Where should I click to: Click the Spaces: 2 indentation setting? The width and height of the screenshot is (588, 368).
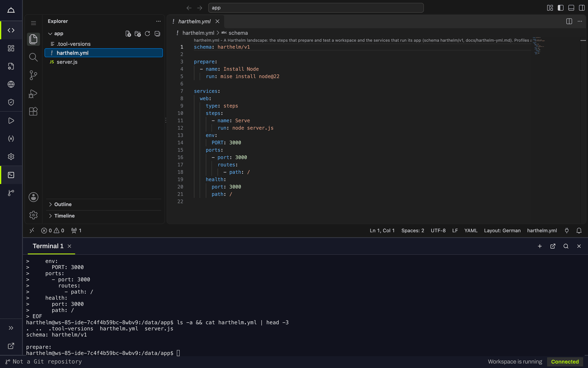point(413,231)
